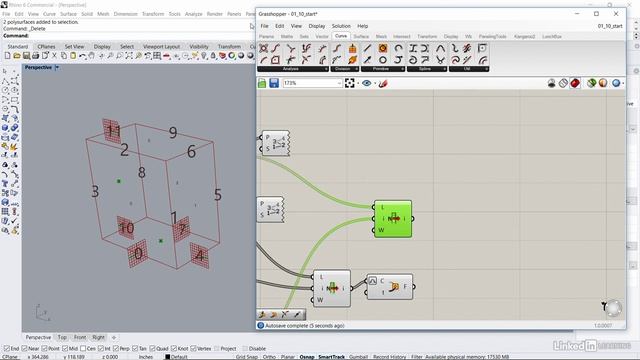The height and width of the screenshot is (360, 640).
Task: Click the gray List Item component
Action: (x=332, y=288)
